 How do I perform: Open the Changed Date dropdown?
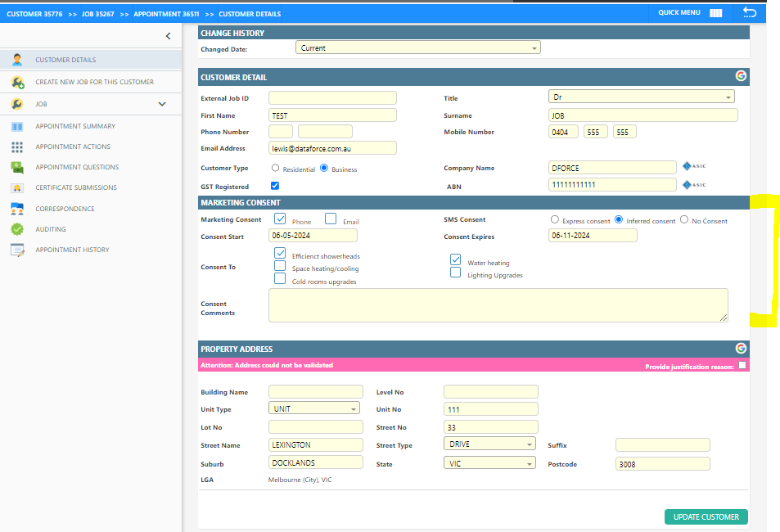417,48
